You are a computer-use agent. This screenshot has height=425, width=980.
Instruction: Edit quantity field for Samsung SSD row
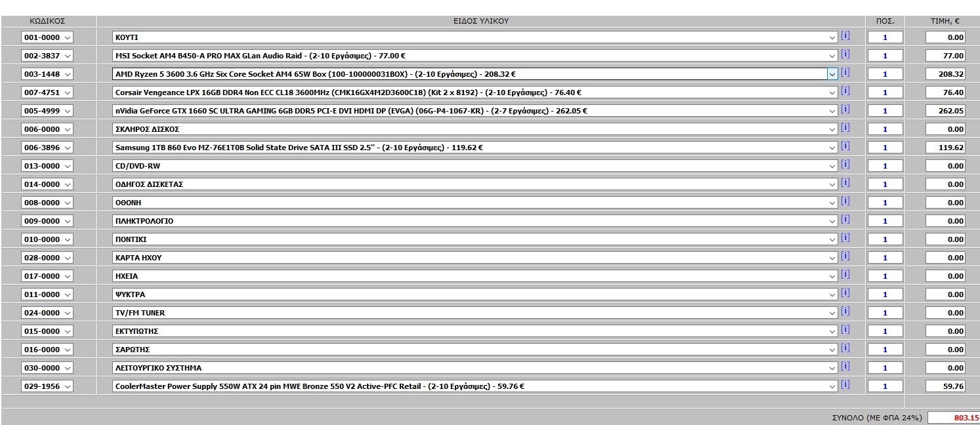tap(885, 148)
